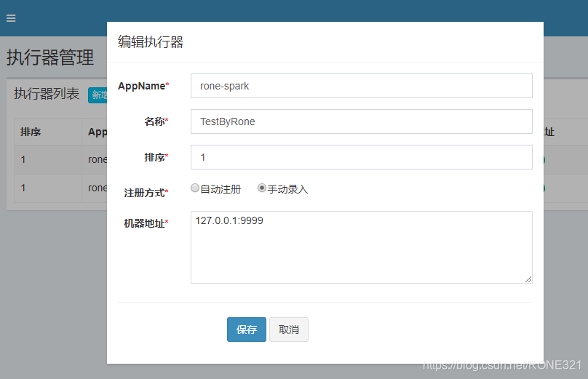588x379 pixels.
Task: Click the textarea resize handle
Action: pos(528,279)
